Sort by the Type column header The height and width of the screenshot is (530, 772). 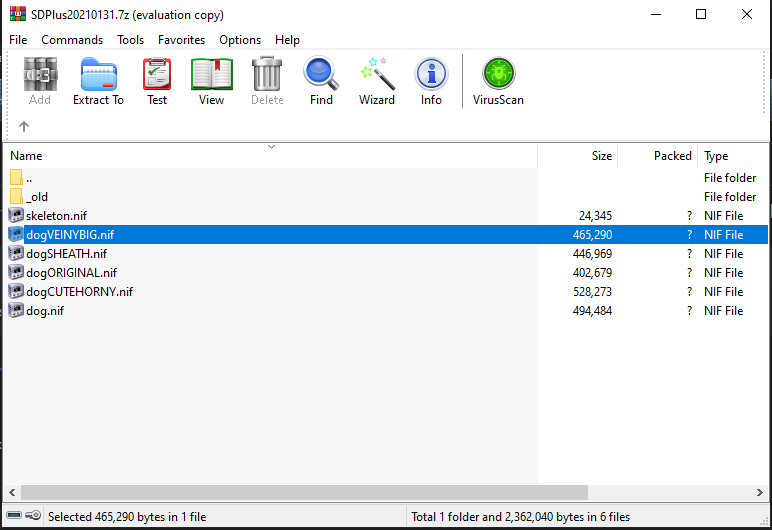733,156
